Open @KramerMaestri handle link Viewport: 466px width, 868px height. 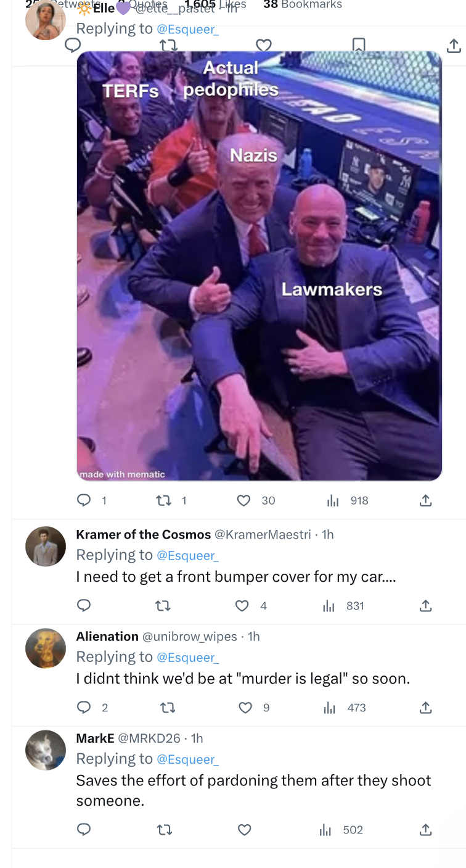[x=263, y=534]
